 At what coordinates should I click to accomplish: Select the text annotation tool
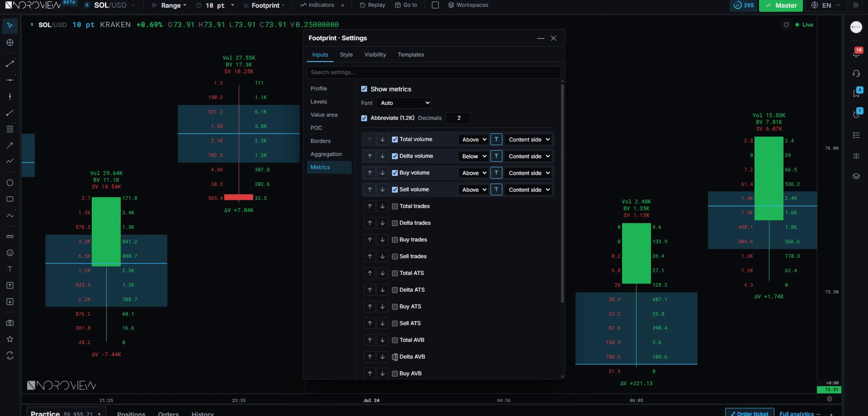[10, 269]
